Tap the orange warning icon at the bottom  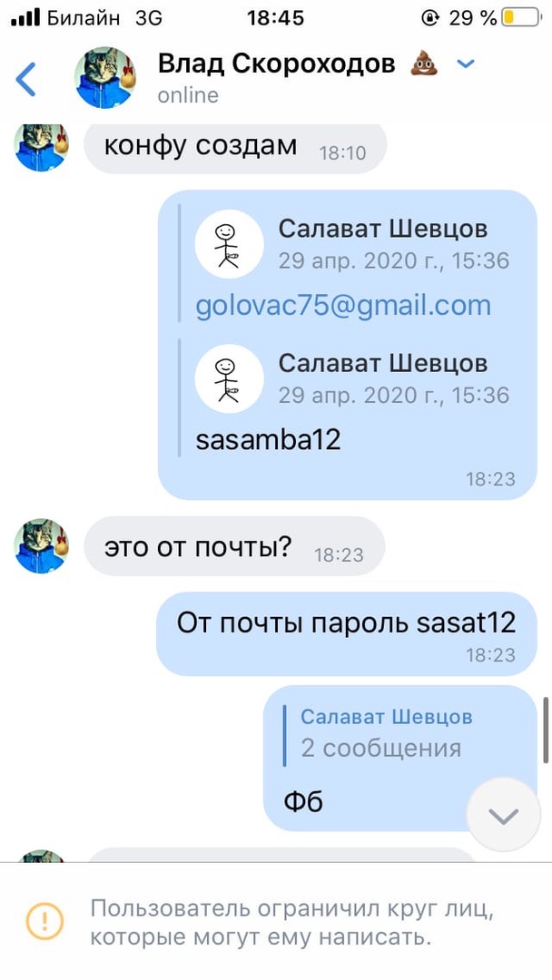(x=45, y=921)
